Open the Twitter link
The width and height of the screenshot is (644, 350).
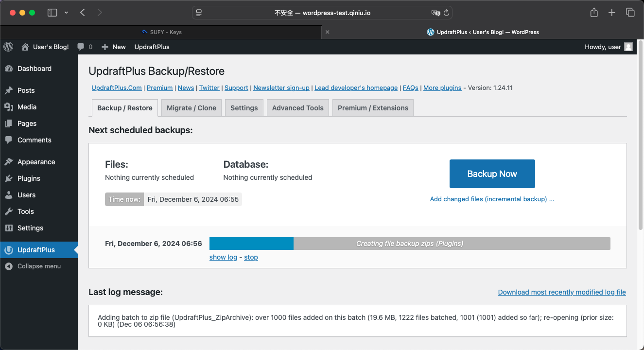click(209, 88)
